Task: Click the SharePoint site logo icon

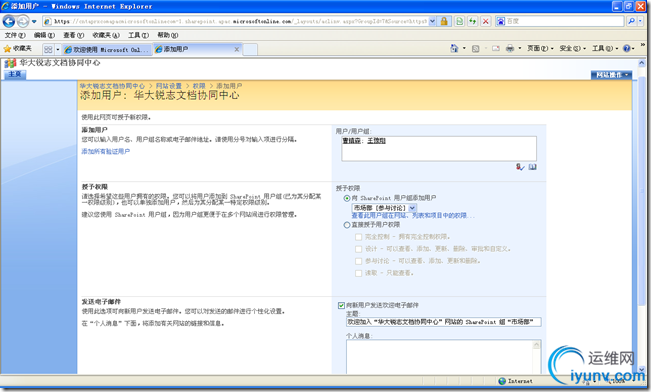Action: tap(10, 63)
